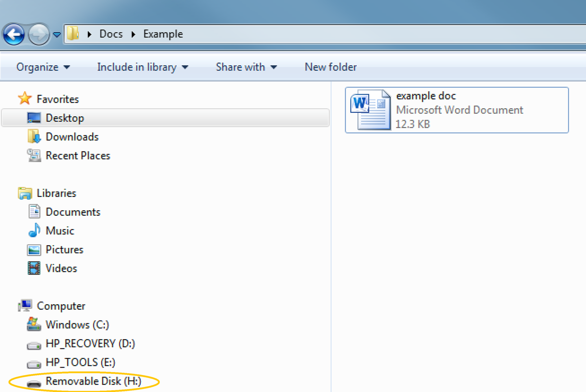The height and width of the screenshot is (392, 586).
Task: Click the 'Microsoft Word Document' type text
Action: (460, 110)
